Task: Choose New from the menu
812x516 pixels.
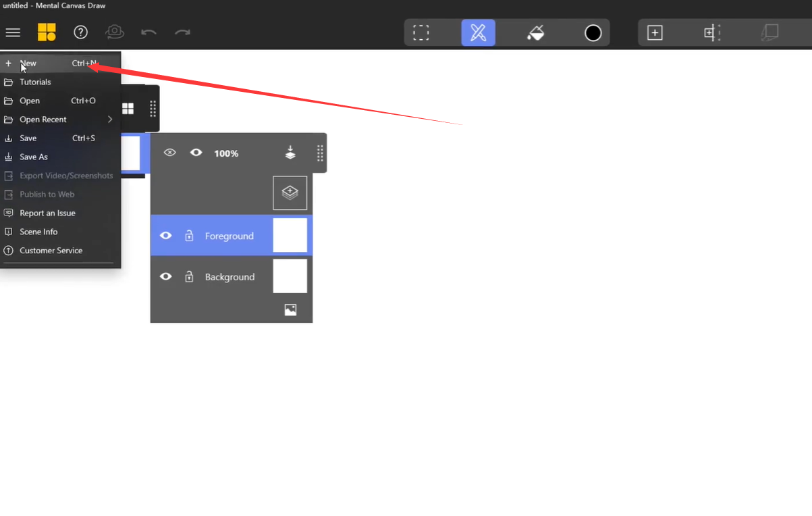Action: tap(61, 63)
